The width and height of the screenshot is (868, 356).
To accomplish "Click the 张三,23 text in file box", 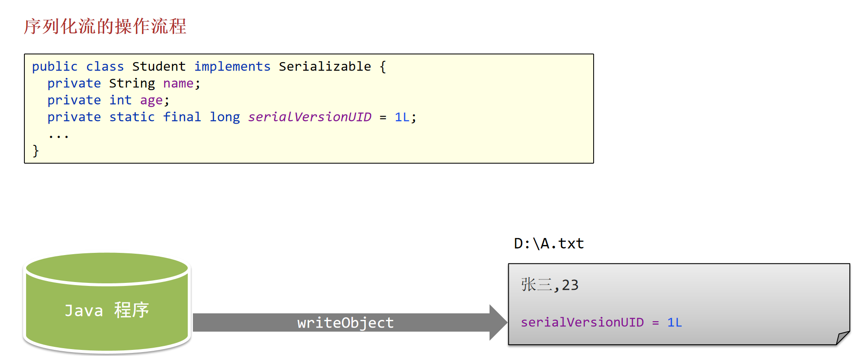I will click(550, 285).
